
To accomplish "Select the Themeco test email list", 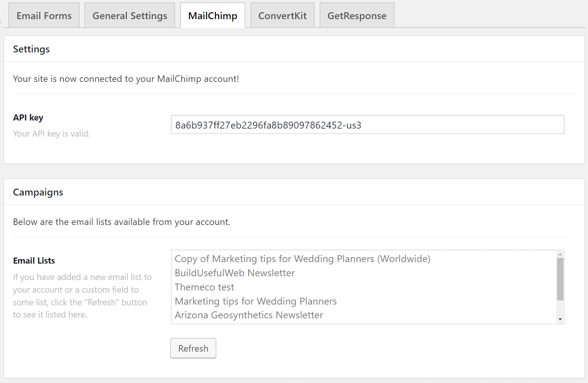I will coord(204,287).
